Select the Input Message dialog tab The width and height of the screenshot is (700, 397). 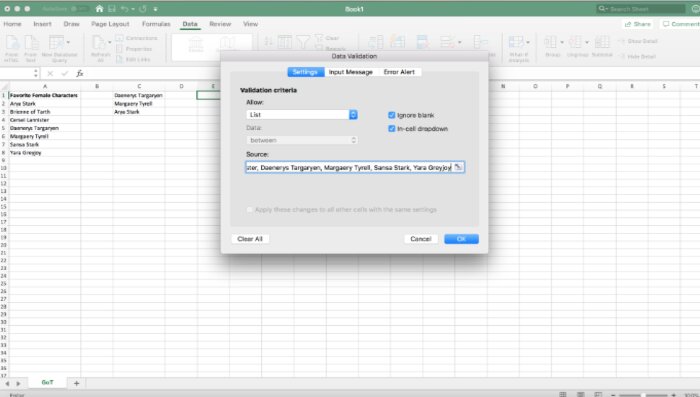click(x=350, y=72)
